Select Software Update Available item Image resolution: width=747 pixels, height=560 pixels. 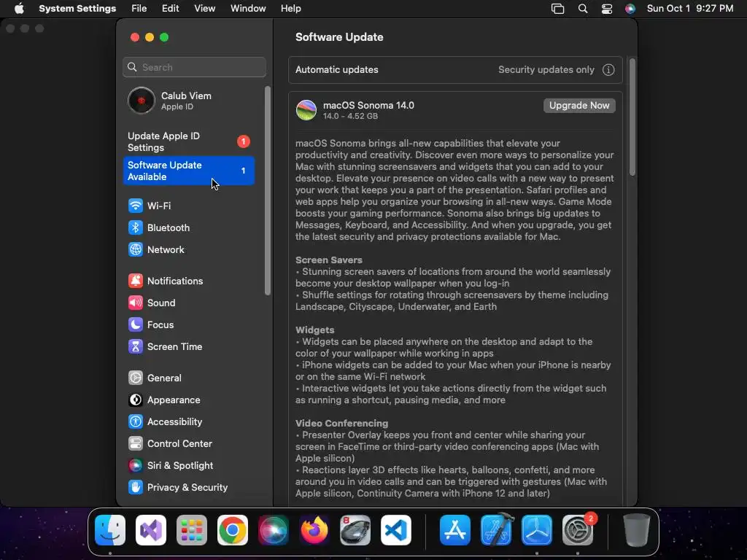click(x=189, y=171)
